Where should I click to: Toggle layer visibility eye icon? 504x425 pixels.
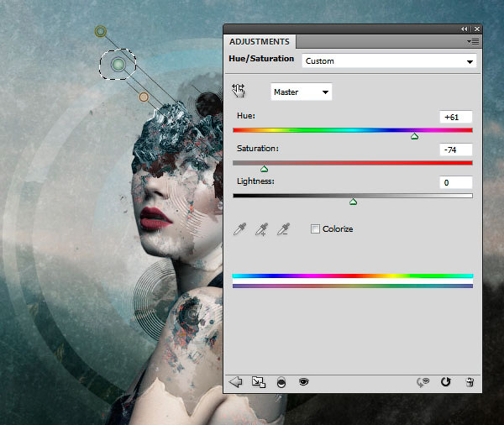pos(304,381)
